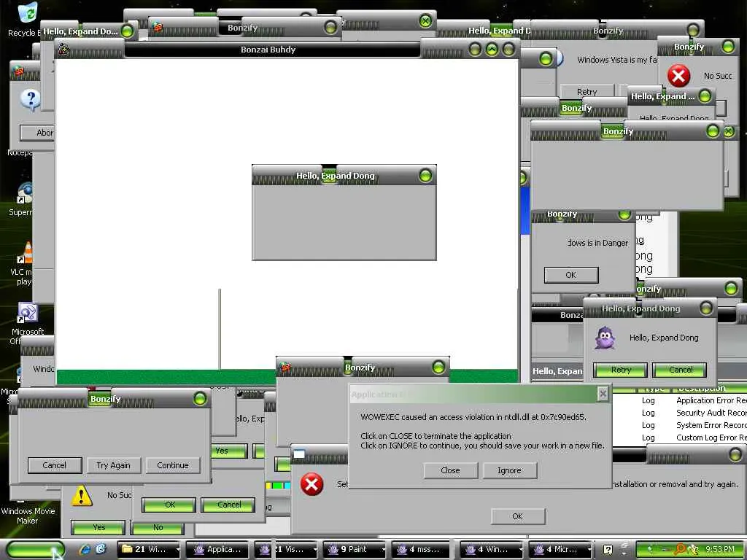
Task: Select the System Error Record log row
Action: click(x=679, y=425)
